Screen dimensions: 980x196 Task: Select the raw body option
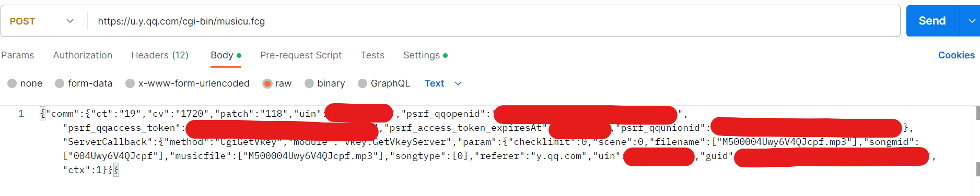pos(277,83)
